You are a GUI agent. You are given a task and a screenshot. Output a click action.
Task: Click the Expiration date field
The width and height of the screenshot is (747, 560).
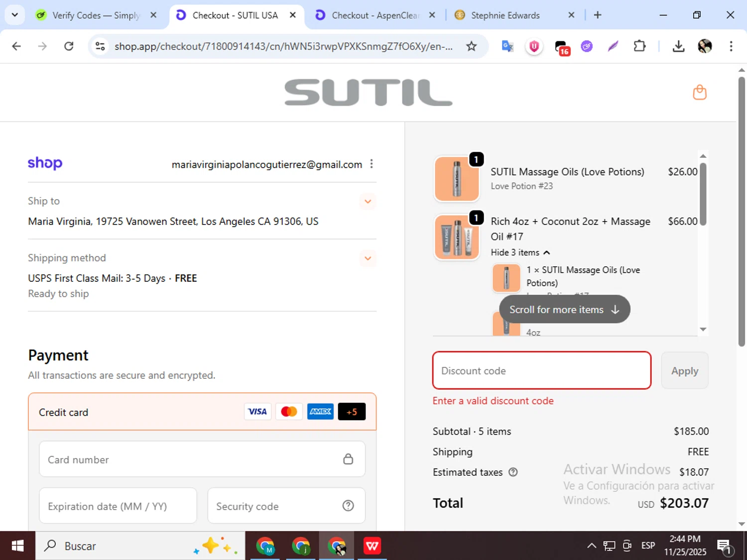[x=118, y=506]
